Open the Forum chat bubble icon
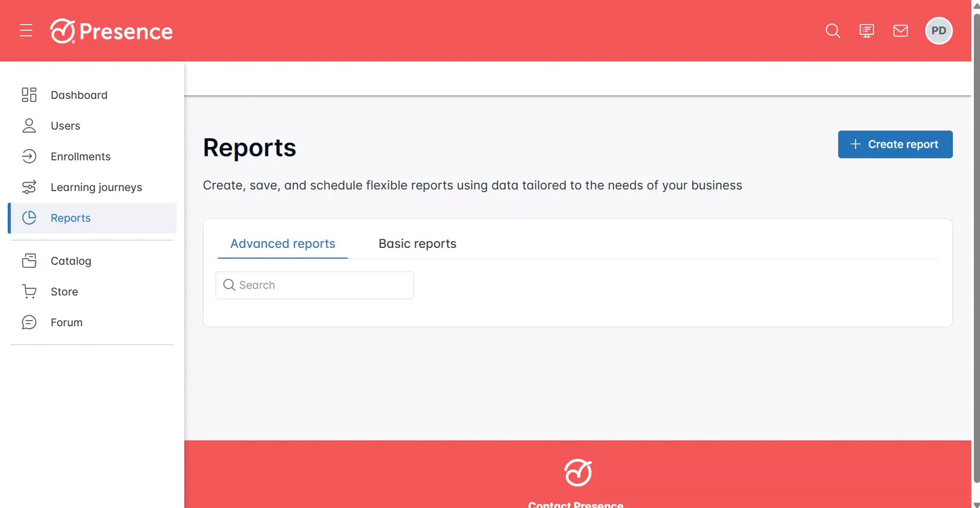 tap(29, 322)
